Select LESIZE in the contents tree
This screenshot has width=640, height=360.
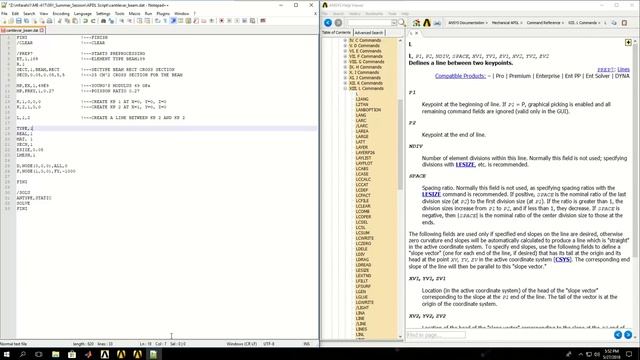[362, 270]
